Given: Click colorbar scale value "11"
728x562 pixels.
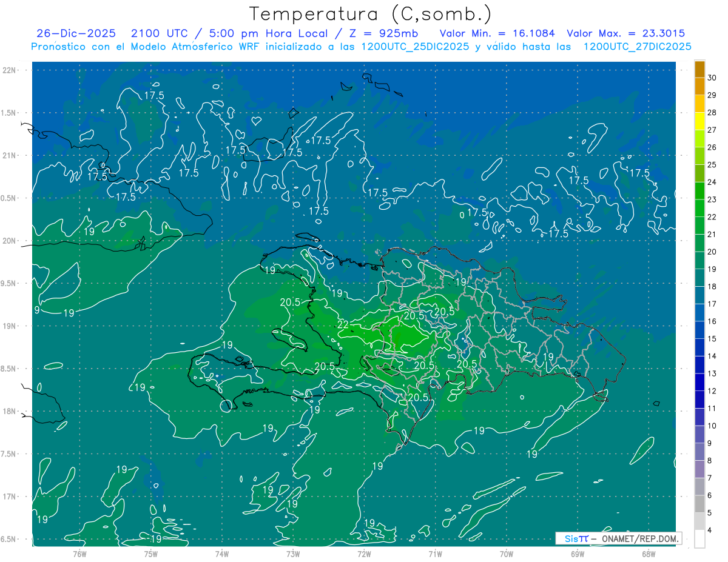Looking at the screenshot, I should coord(713,409).
